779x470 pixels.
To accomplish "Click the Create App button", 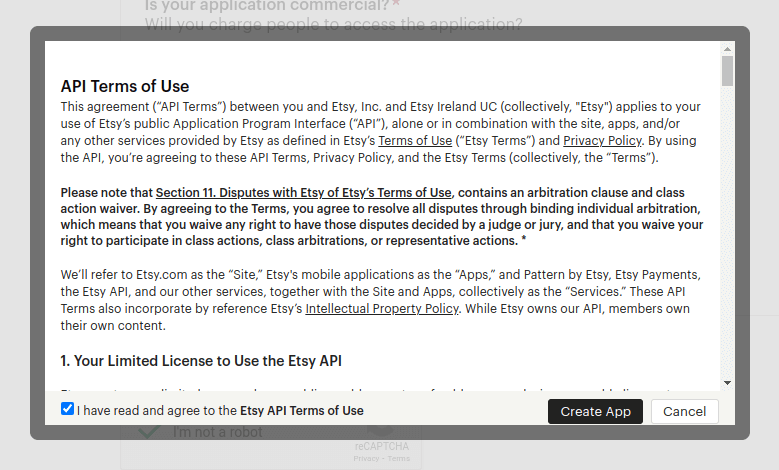I will pyautogui.click(x=595, y=411).
